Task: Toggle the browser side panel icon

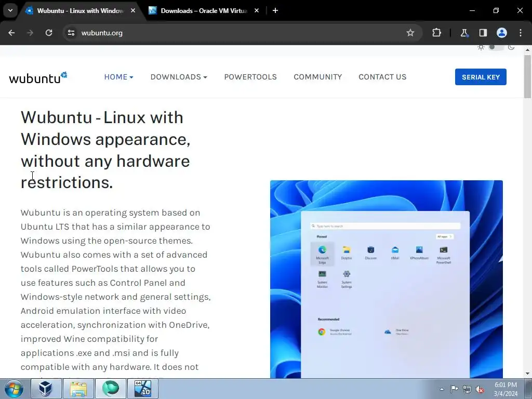Action: pyautogui.click(x=483, y=33)
